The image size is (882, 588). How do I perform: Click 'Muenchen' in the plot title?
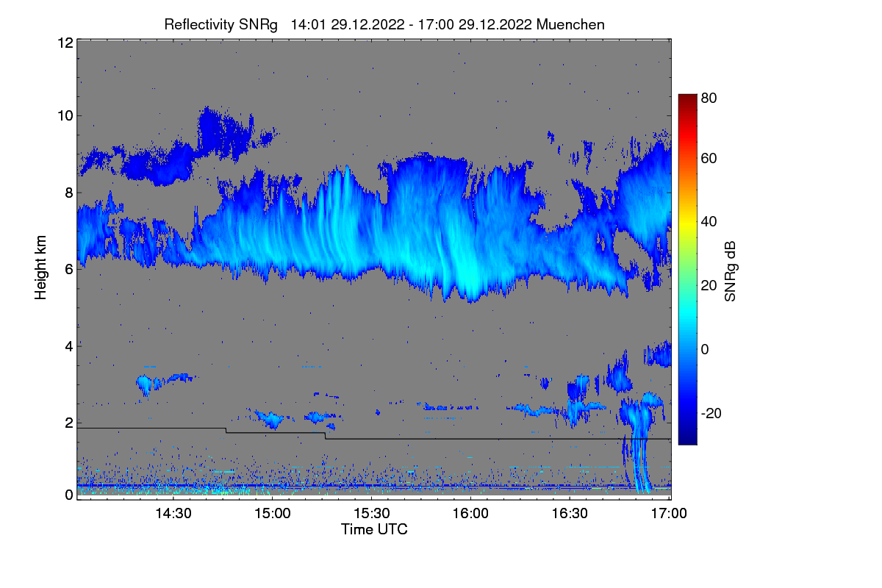[571, 24]
